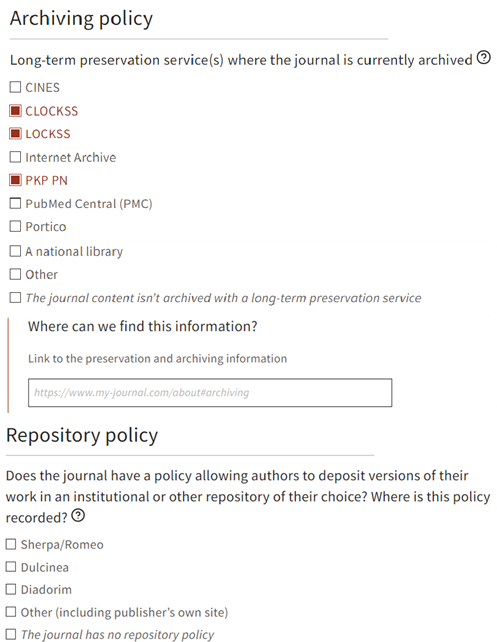
Task: Open help icon beside repository policy question
Action: click(x=78, y=515)
